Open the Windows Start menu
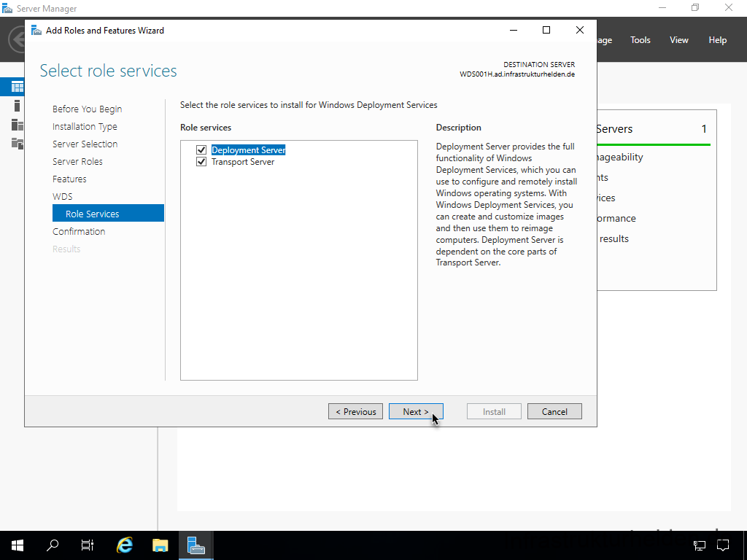Screen dimensions: 747x560 (x=18, y=545)
